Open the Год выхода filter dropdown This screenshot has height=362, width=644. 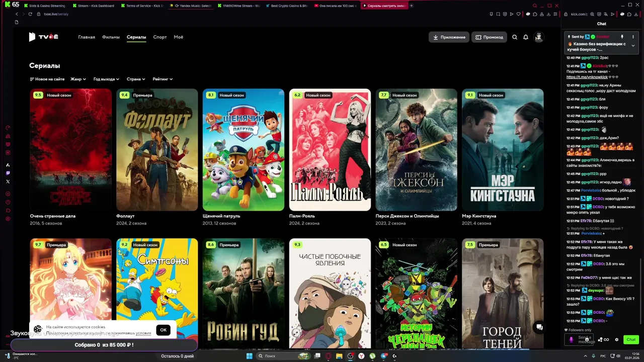[x=107, y=79]
